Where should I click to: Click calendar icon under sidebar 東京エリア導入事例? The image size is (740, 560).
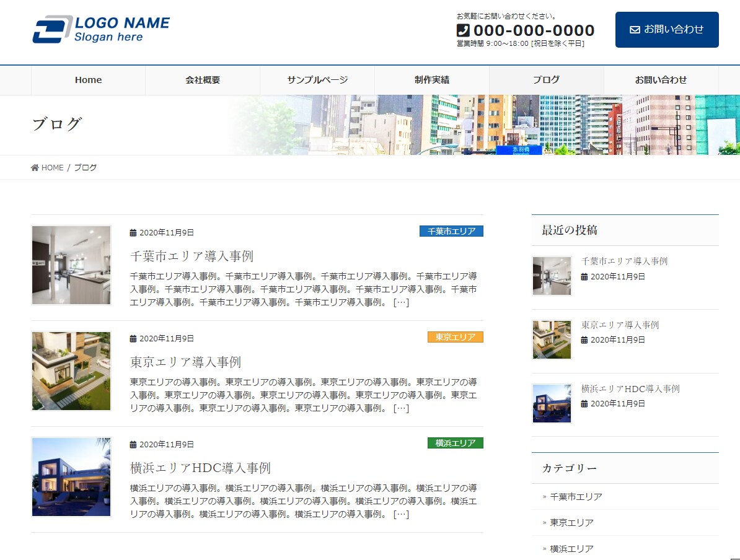tap(584, 340)
